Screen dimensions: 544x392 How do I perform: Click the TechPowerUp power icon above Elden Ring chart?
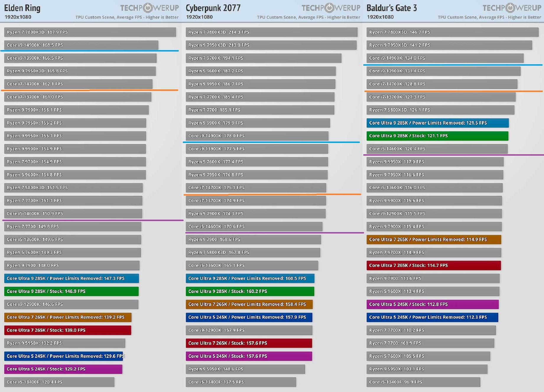(148, 8)
